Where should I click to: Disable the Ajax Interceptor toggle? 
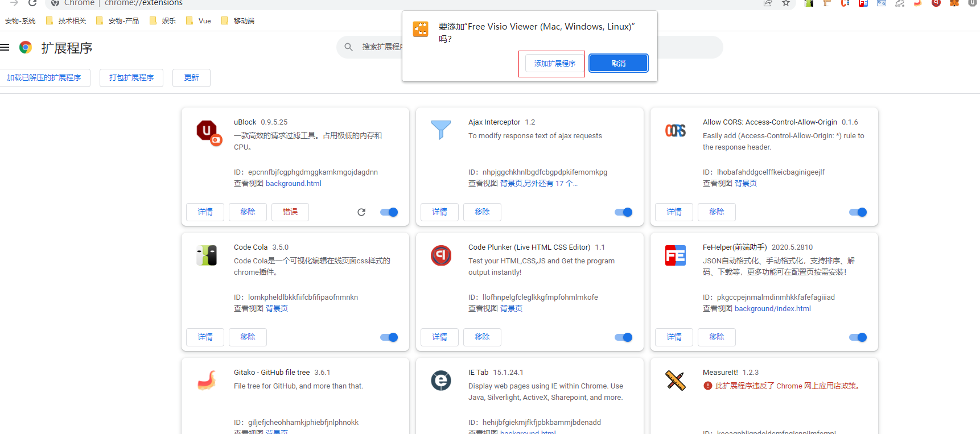click(x=624, y=212)
